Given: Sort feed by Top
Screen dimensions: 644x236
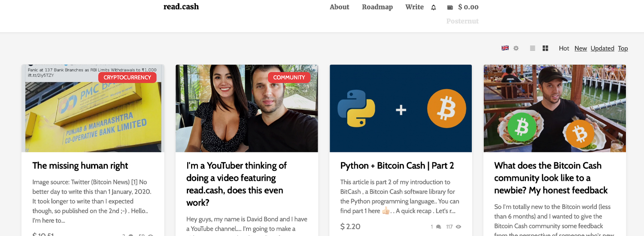Looking at the screenshot, I should point(623,48).
